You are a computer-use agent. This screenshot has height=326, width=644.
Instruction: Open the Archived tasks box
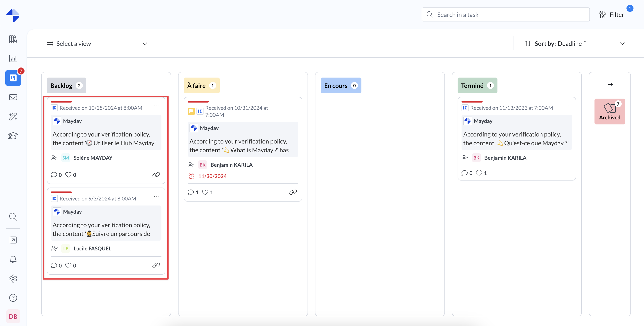(609, 112)
